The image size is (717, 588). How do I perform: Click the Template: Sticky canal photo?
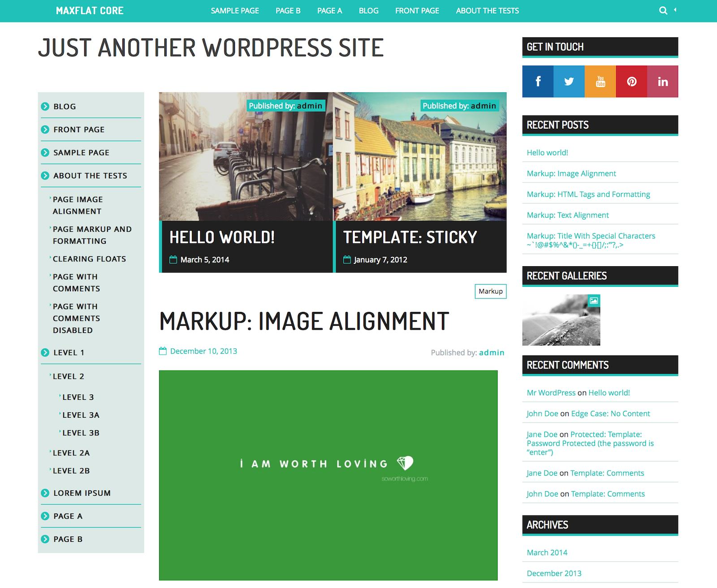419,157
